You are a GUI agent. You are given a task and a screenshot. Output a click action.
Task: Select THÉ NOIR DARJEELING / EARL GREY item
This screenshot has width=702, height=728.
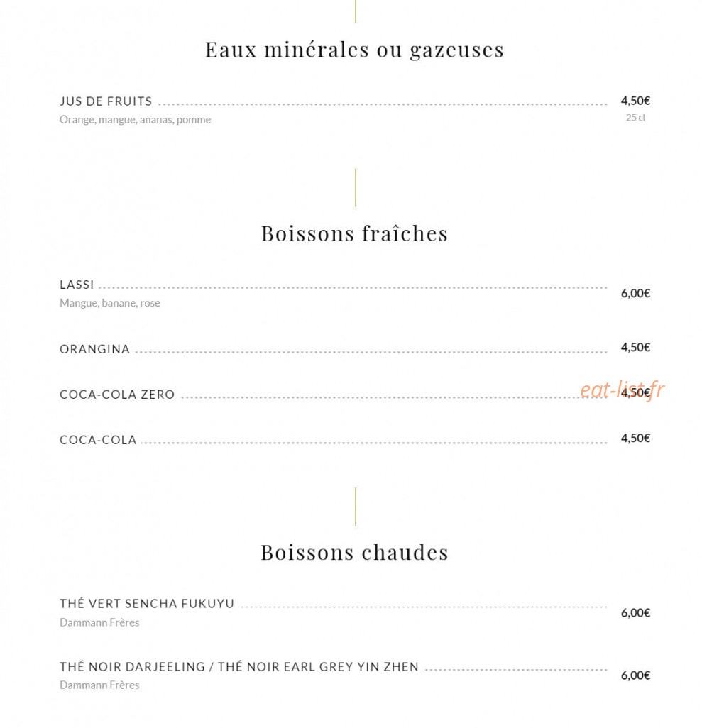coord(239,667)
